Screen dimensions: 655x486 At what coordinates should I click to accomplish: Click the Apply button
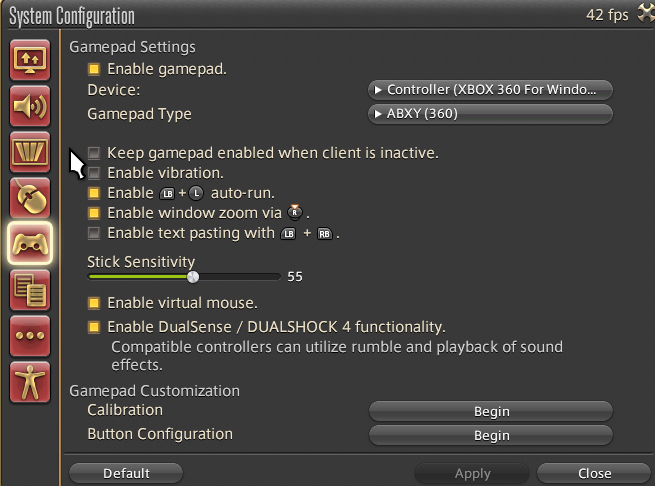click(472, 473)
